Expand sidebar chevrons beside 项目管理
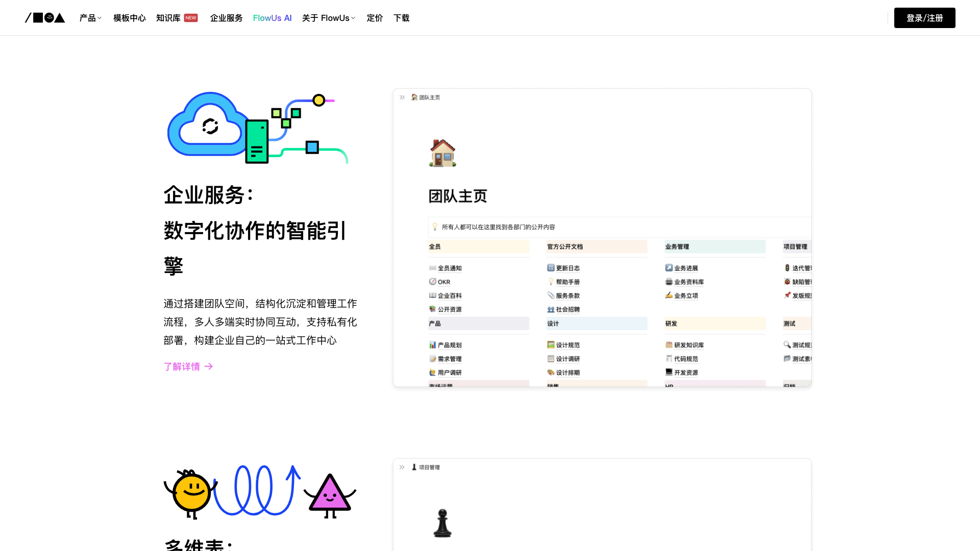 click(402, 467)
